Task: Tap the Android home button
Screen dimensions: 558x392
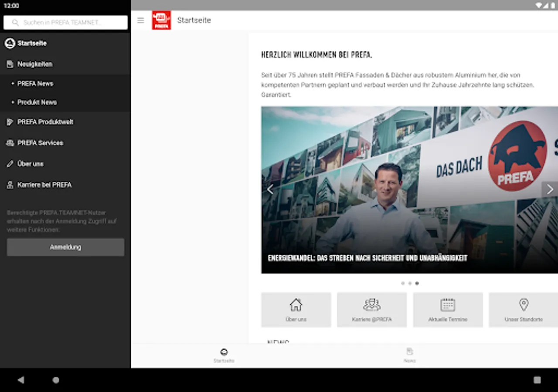Action: coord(56,380)
